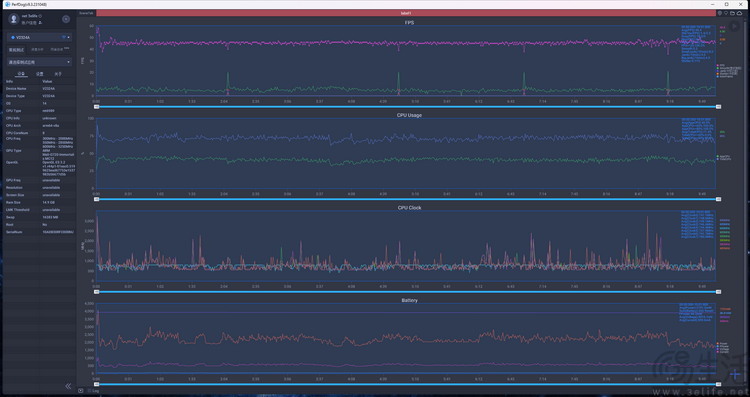Click the CPU Clock chart title
Screen dimensions: 750x397
(x=409, y=208)
